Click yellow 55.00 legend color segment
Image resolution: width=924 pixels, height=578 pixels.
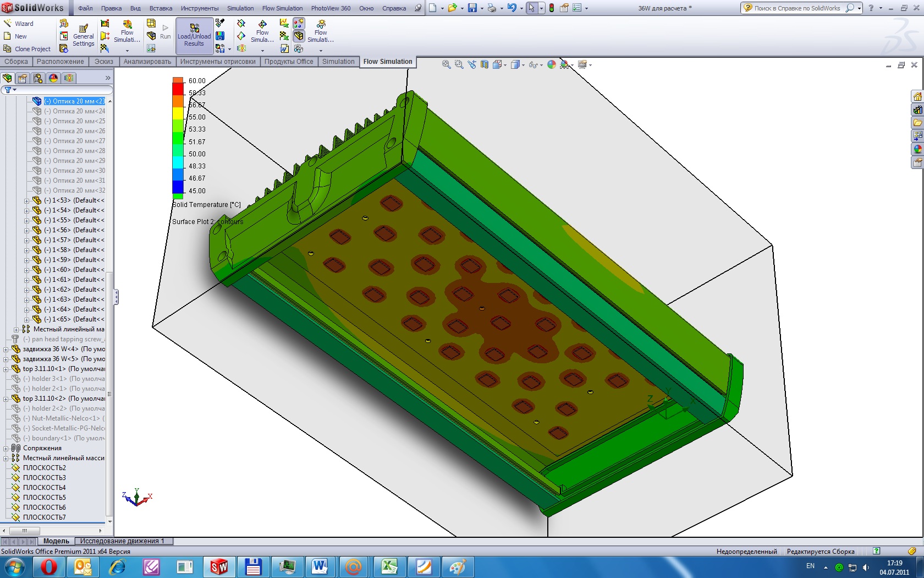(178, 114)
